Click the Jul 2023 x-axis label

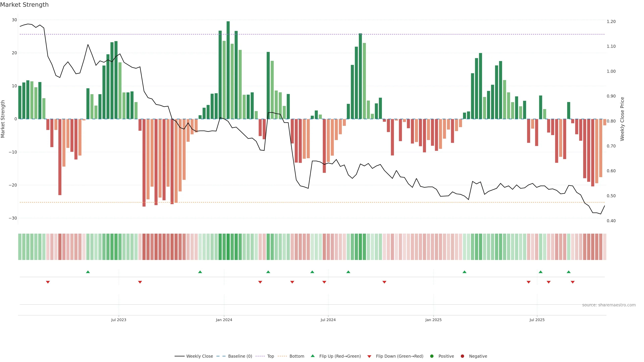(x=119, y=320)
